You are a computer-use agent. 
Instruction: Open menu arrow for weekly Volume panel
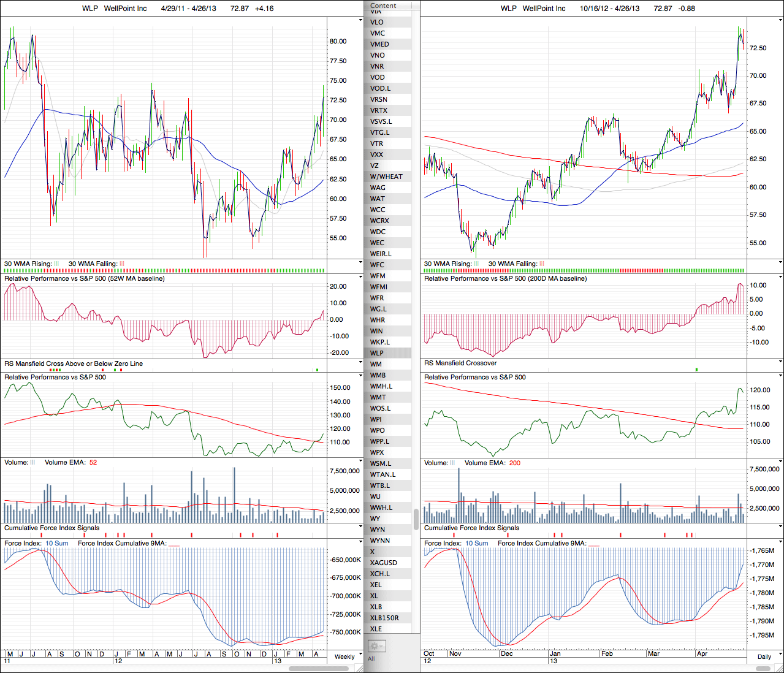360,462
